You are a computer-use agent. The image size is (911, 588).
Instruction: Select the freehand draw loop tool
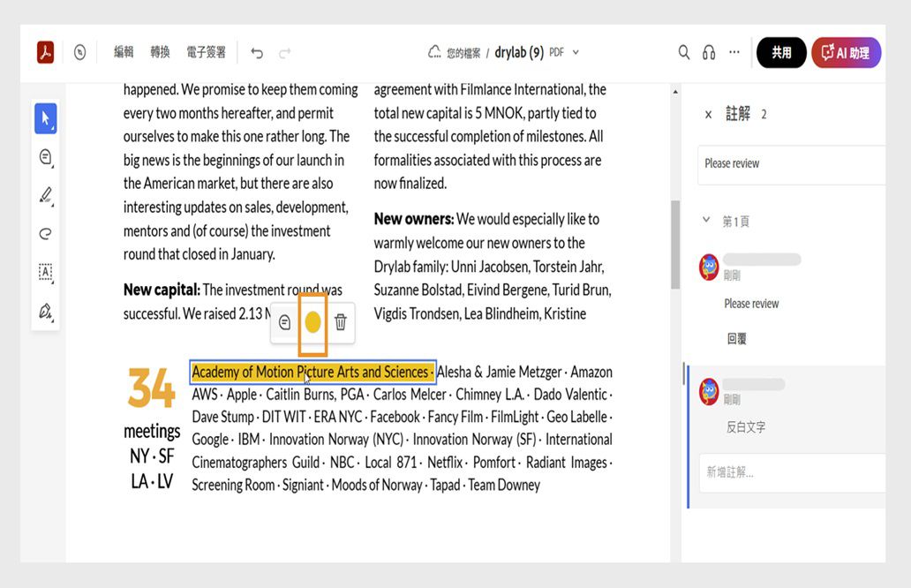click(x=45, y=234)
